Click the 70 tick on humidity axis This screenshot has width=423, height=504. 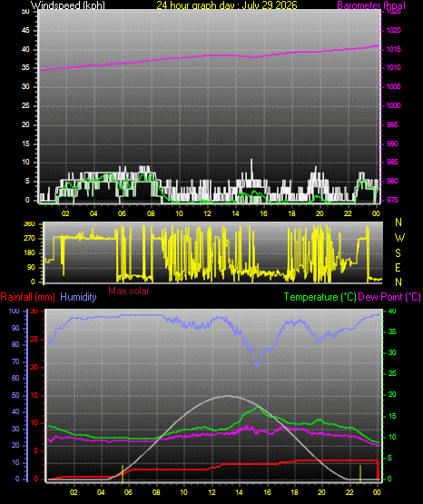pyautogui.click(x=15, y=361)
